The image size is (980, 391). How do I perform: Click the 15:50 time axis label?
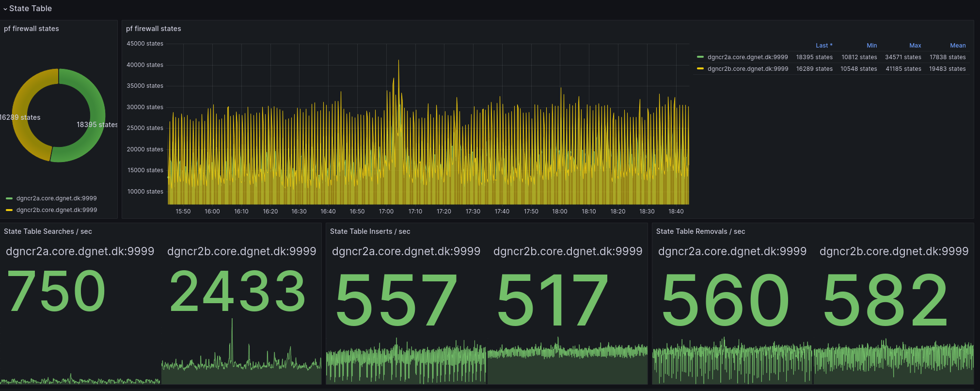coord(183,212)
